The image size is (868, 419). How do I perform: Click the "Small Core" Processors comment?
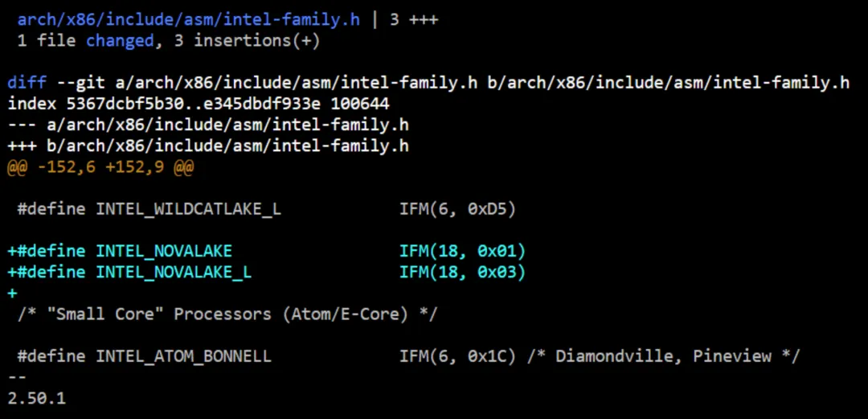227,314
